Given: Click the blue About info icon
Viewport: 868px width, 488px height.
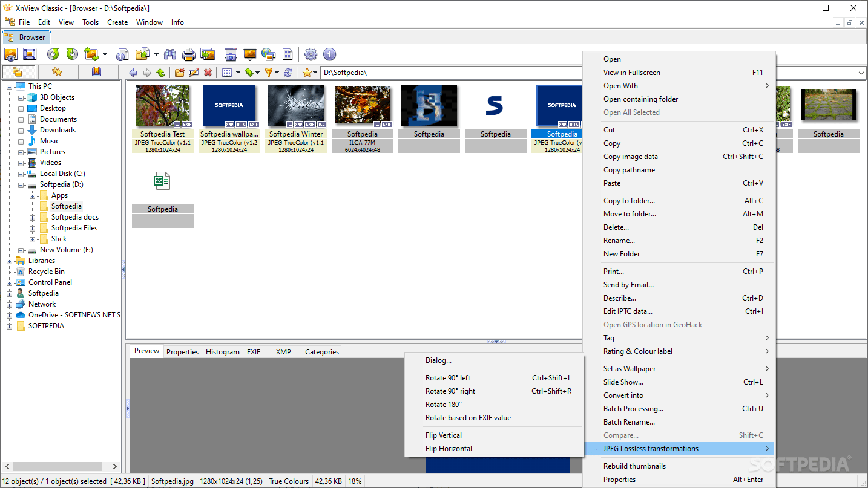Looking at the screenshot, I should click(x=329, y=54).
